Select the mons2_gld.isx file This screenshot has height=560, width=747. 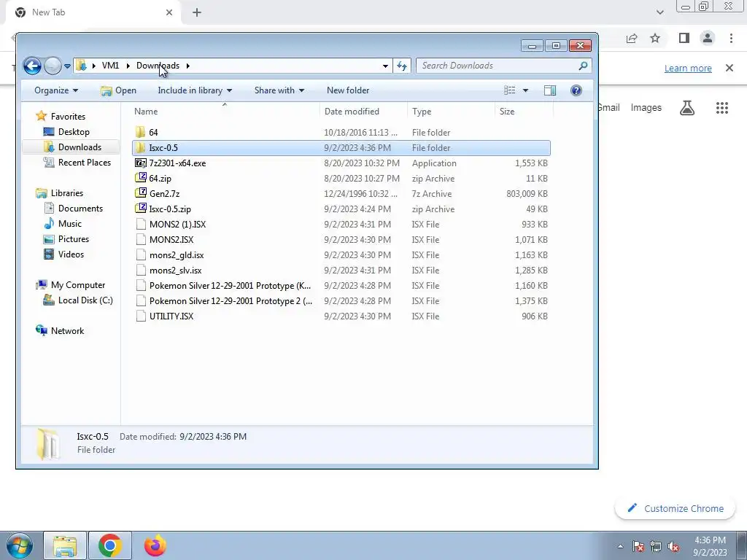(177, 254)
